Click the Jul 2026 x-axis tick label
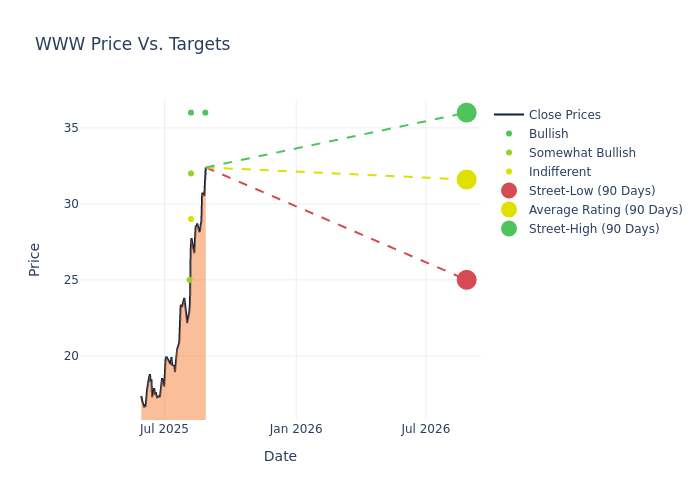This screenshot has width=700, height=500. tap(426, 430)
